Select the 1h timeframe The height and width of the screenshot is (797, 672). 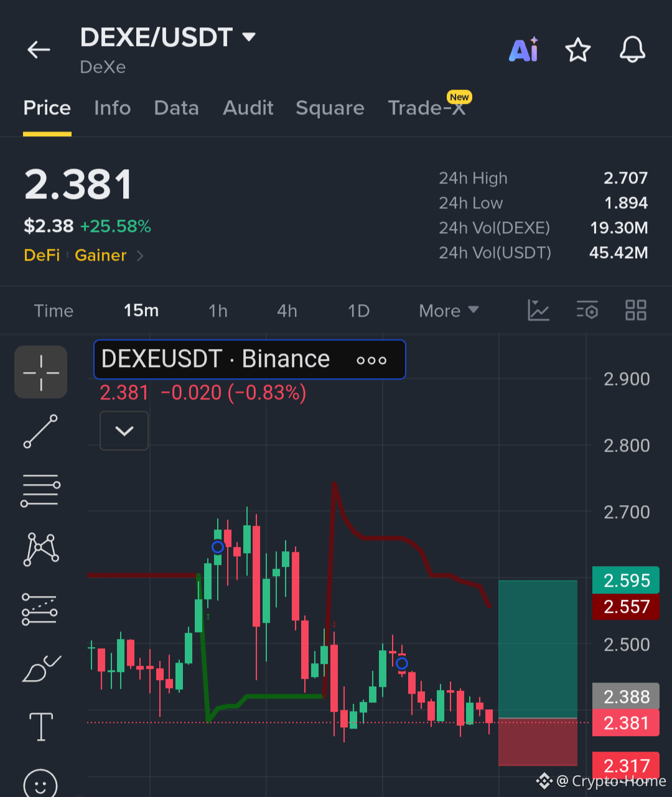click(x=218, y=310)
